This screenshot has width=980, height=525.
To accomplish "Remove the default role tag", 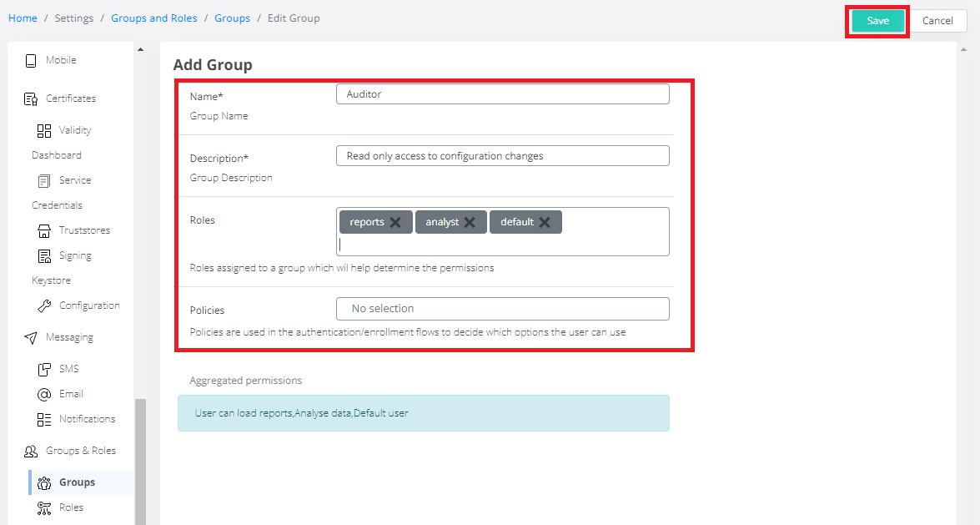I will pos(545,223).
